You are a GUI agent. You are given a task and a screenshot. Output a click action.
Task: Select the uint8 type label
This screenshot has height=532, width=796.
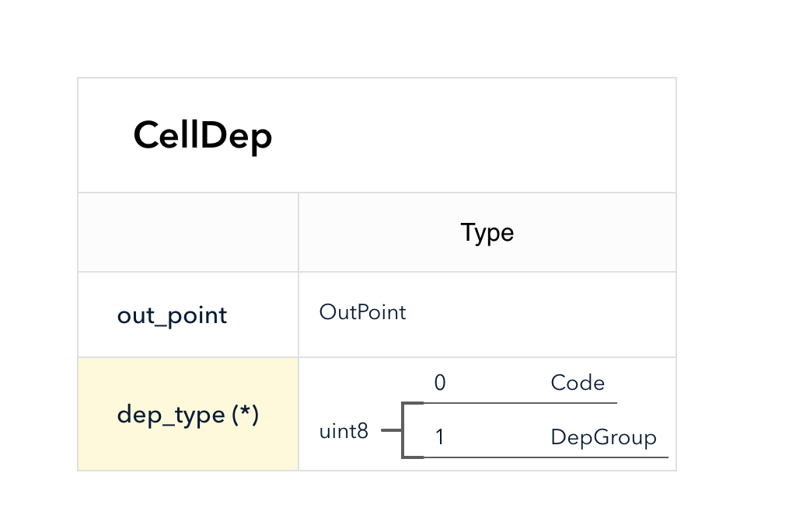(344, 432)
